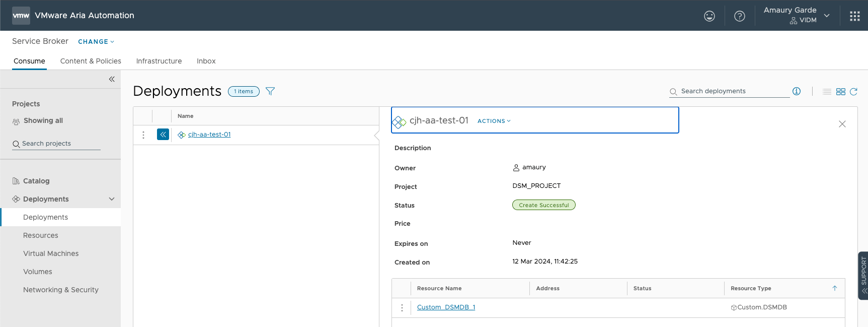Open row menu for Custom_DSMDB_1 resource
Viewport: 868px width, 327px height.
pyautogui.click(x=402, y=308)
